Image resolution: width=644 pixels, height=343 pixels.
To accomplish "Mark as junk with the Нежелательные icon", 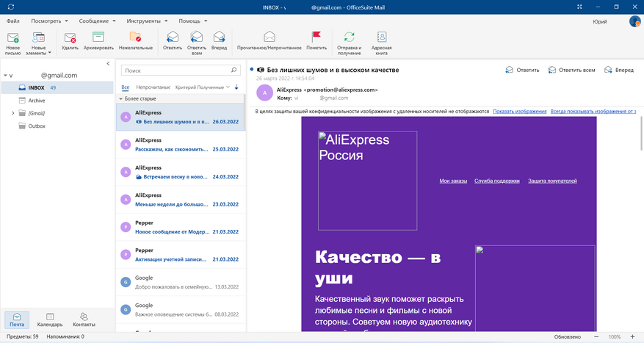I will coord(136,37).
